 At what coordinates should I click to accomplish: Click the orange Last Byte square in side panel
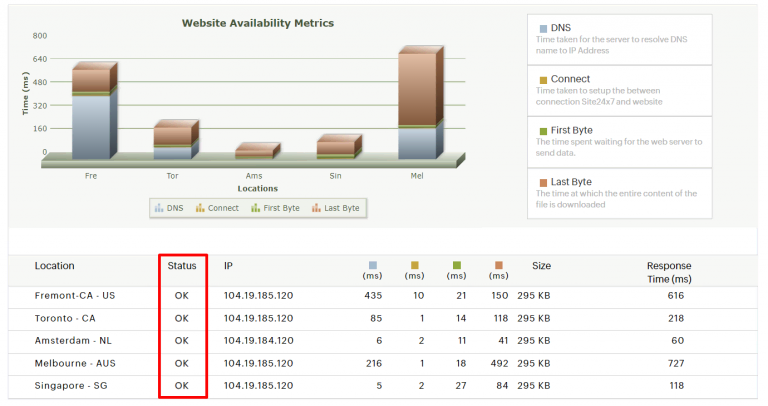(x=543, y=183)
